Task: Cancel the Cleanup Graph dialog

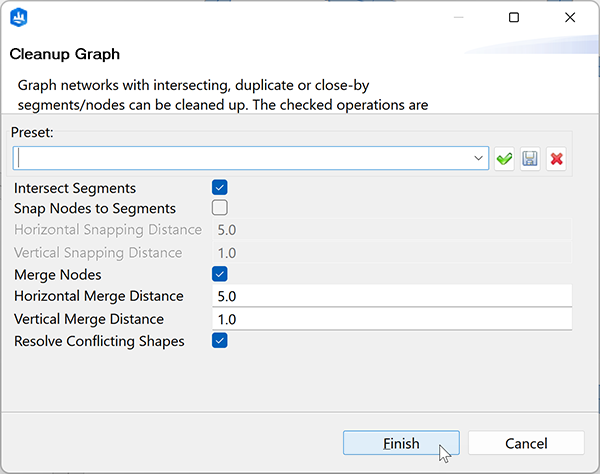Action: 526,443
